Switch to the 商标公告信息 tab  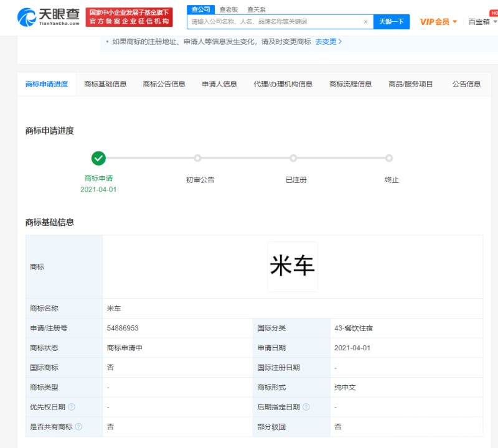click(x=164, y=84)
